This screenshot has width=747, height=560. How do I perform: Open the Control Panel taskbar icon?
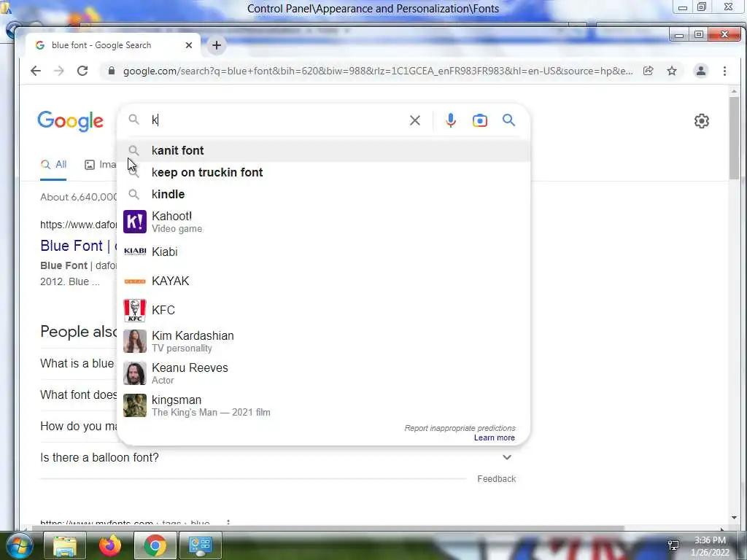pos(200,545)
